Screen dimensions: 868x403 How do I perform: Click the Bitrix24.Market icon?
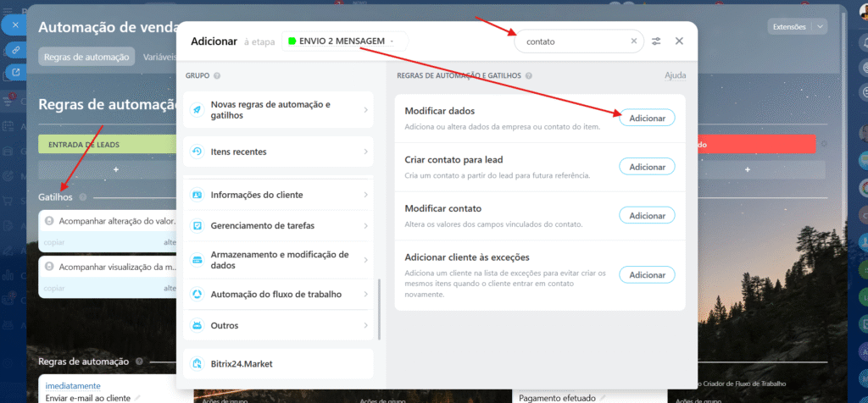(197, 364)
